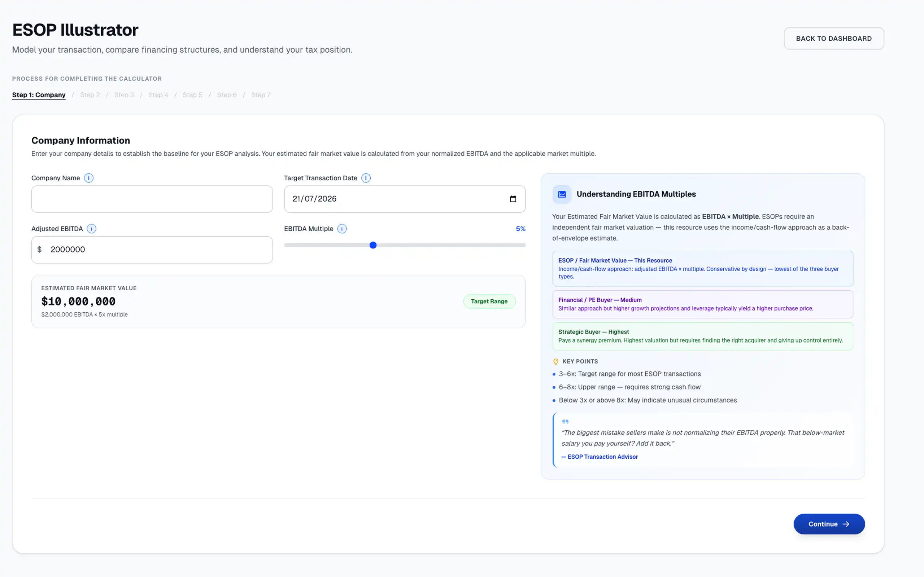
Task: Select Step 5 in the process steps
Action: (192, 95)
